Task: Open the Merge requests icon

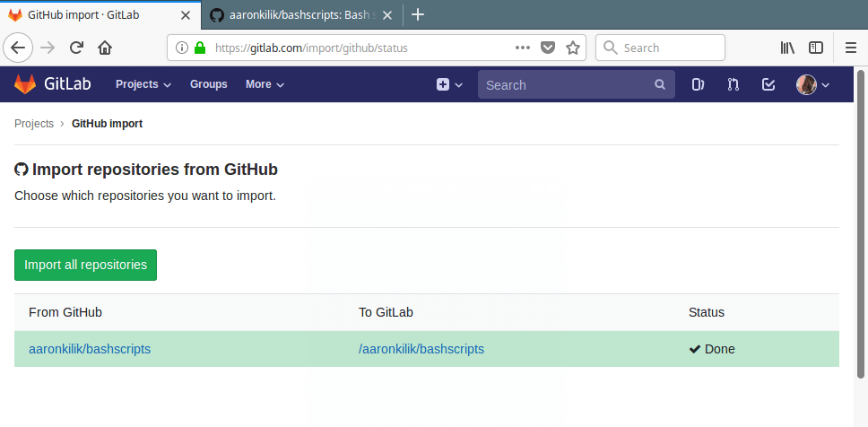Action: click(x=733, y=84)
